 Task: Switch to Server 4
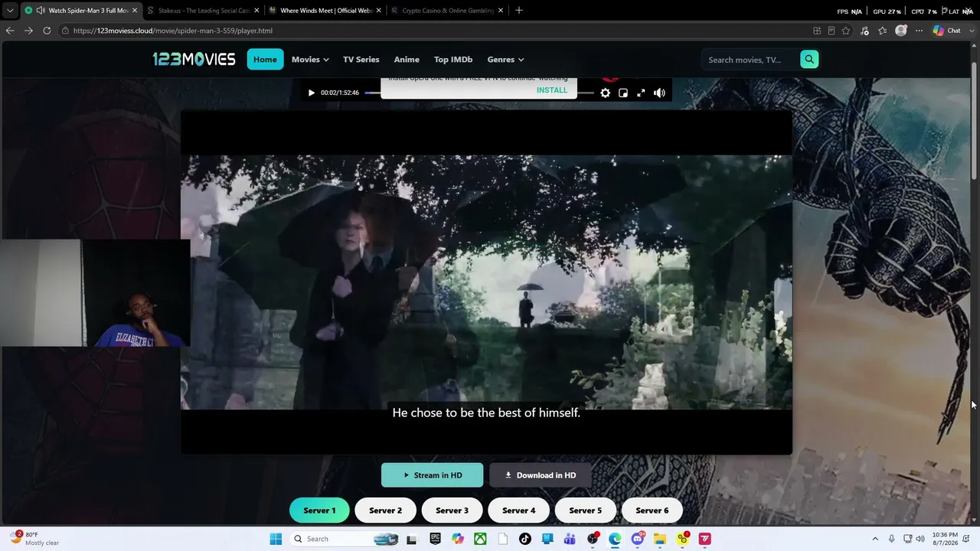(x=518, y=510)
